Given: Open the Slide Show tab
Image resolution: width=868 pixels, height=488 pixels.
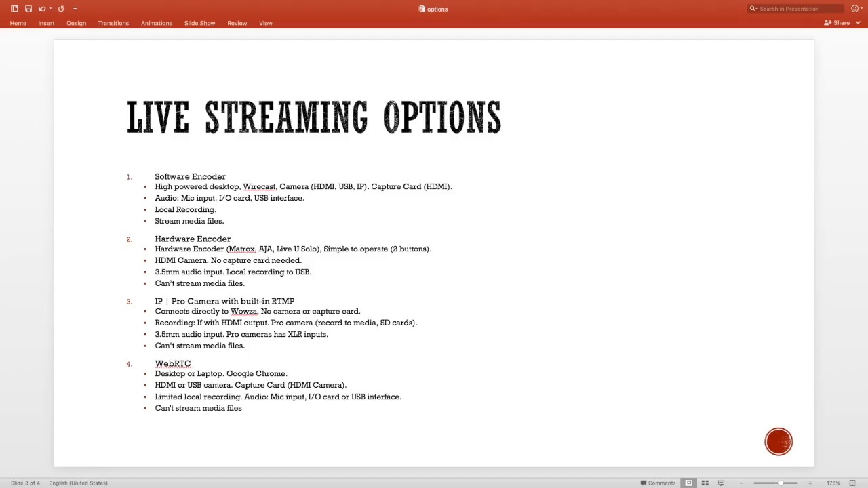Looking at the screenshot, I should click(199, 23).
